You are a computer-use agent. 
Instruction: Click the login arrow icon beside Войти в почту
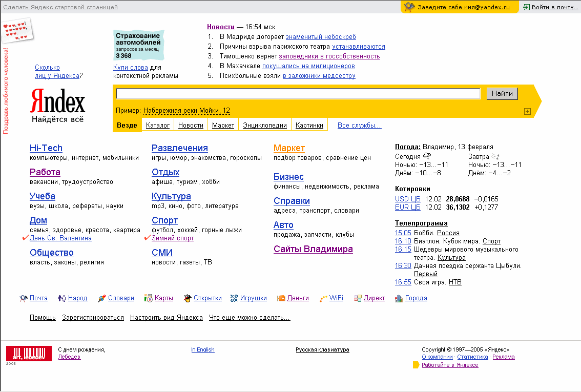(526, 7)
